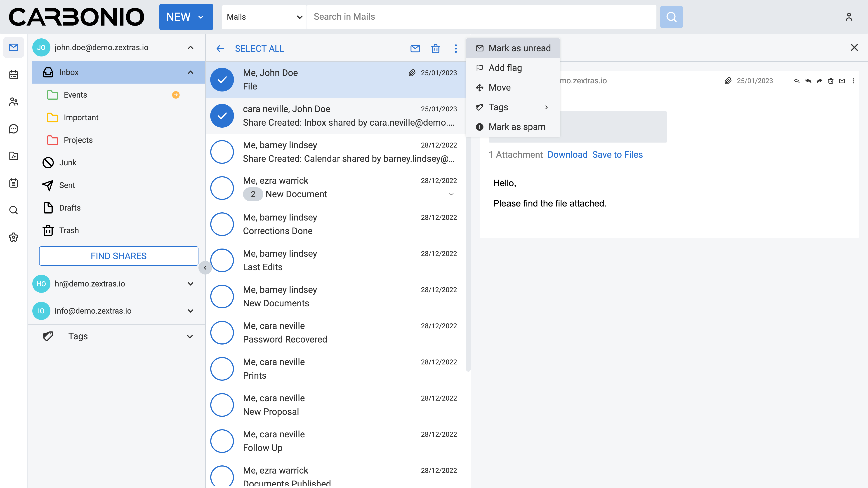Open Settings gear in left sidebar
This screenshot has width=868, height=488.
pyautogui.click(x=14, y=237)
